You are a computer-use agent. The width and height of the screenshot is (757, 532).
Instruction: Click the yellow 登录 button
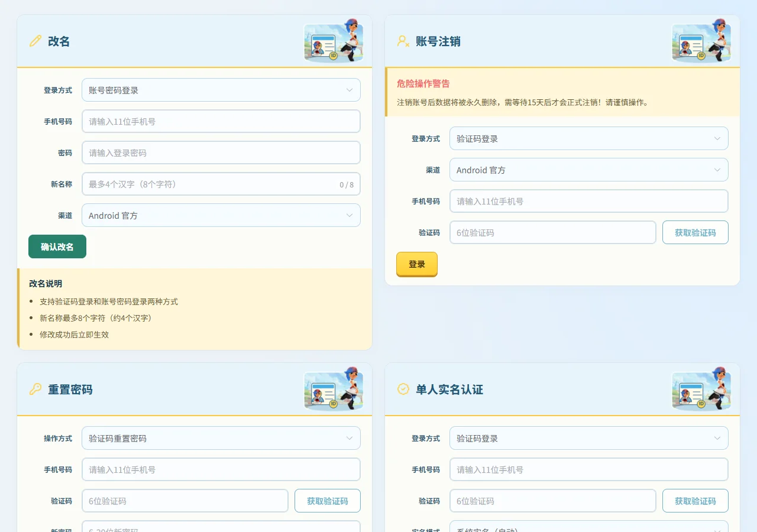417,264
